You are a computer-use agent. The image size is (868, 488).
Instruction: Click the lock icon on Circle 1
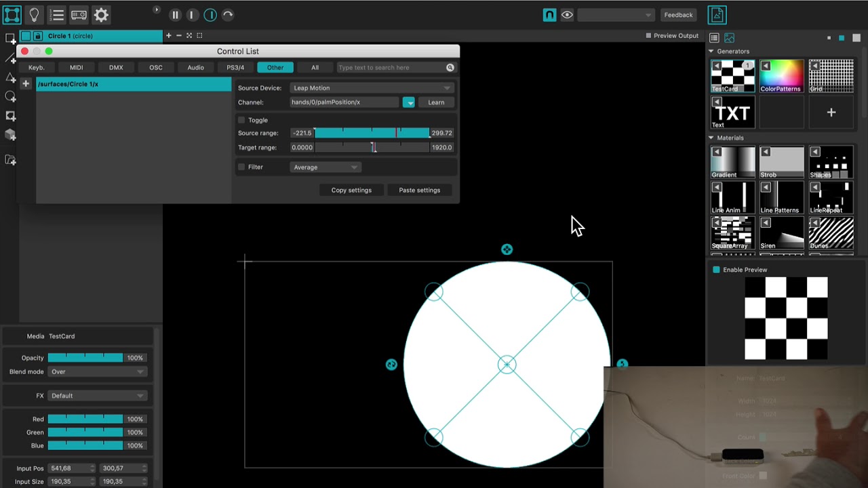click(x=37, y=36)
